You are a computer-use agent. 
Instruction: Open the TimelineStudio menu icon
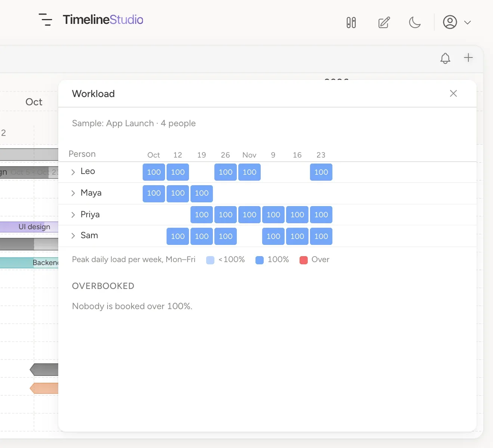pyautogui.click(x=46, y=20)
